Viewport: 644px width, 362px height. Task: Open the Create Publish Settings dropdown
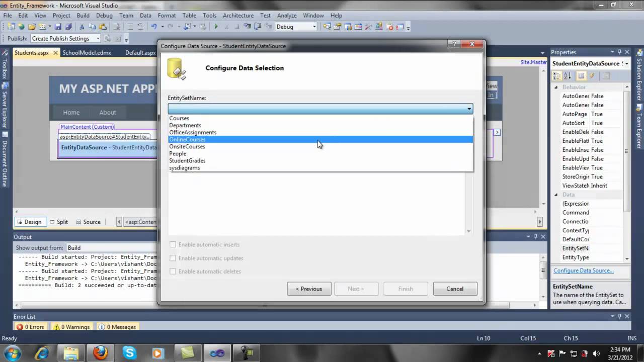click(x=98, y=38)
